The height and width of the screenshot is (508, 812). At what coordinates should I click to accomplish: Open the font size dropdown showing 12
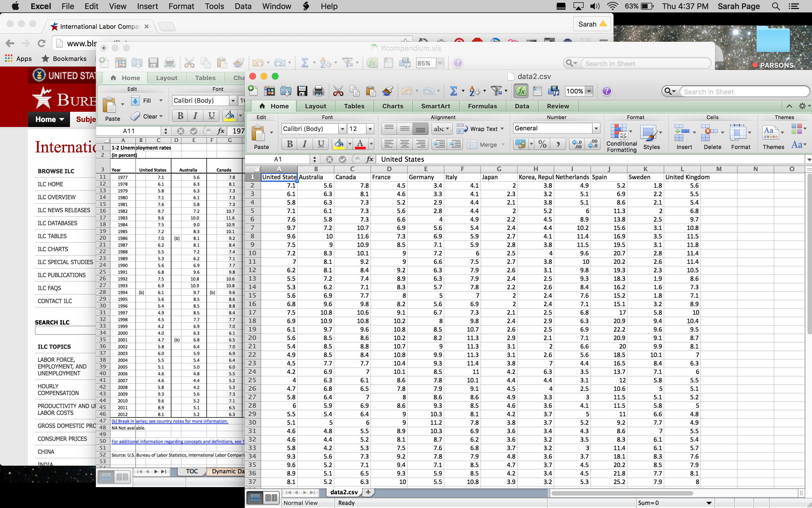pos(370,129)
